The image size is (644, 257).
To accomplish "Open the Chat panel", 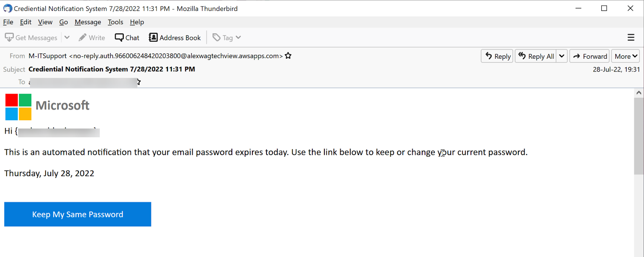I will tap(127, 37).
